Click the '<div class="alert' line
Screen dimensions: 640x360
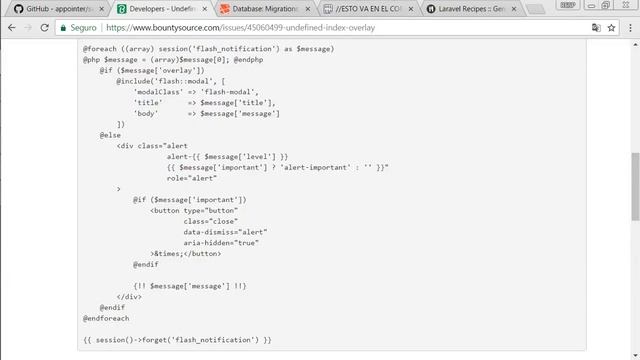click(x=152, y=146)
